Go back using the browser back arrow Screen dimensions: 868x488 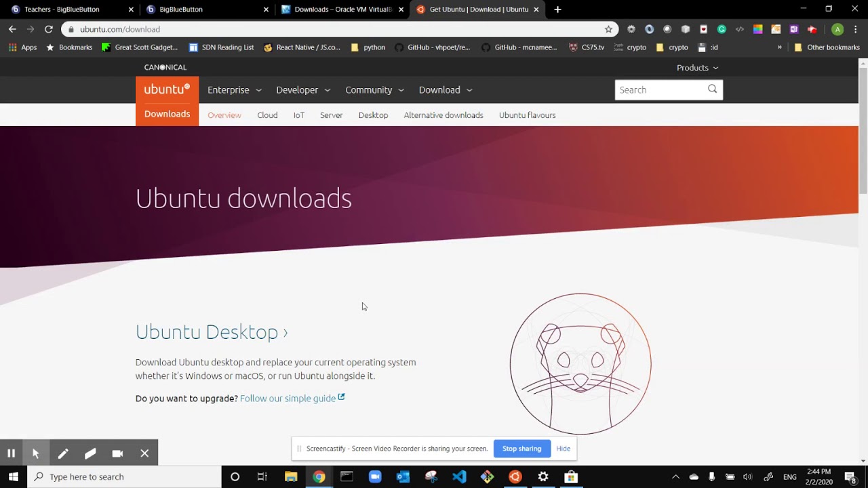coord(12,29)
